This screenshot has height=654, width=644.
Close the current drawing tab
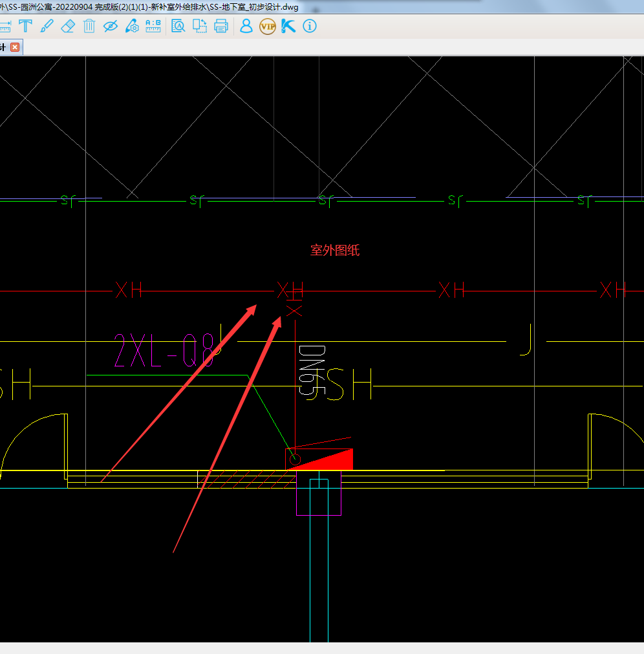pos(15,47)
